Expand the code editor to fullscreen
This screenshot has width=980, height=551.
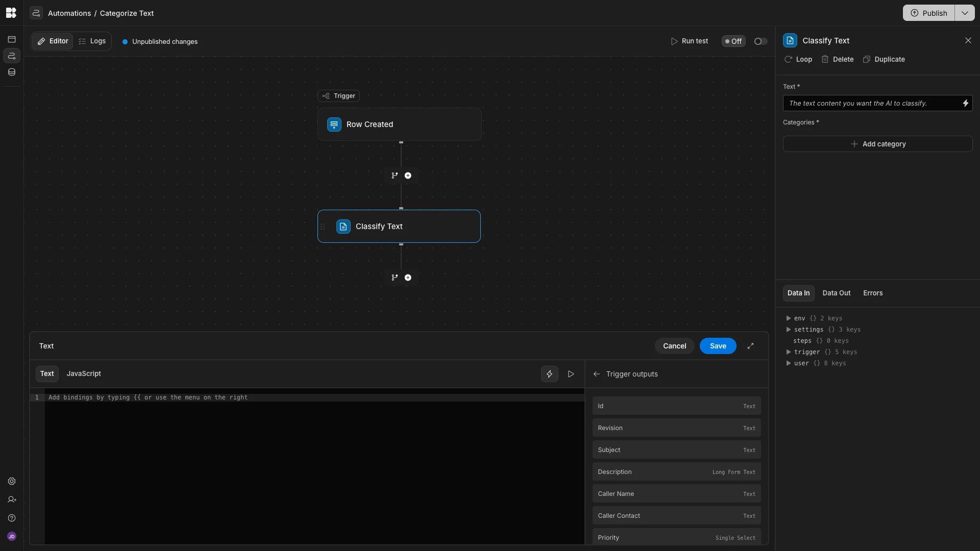pos(750,346)
